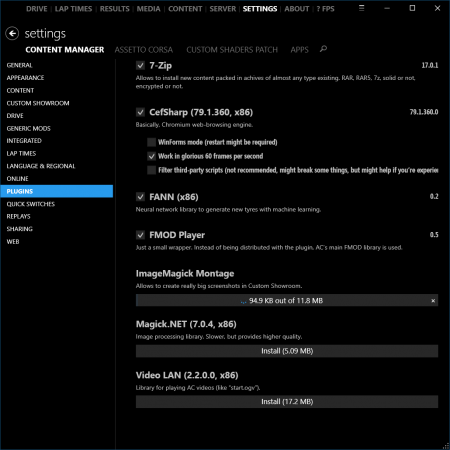This screenshot has width=450, height=450.
Task: Click the 'Basically, Chromium web-browsing engine' description
Action: coord(194,125)
